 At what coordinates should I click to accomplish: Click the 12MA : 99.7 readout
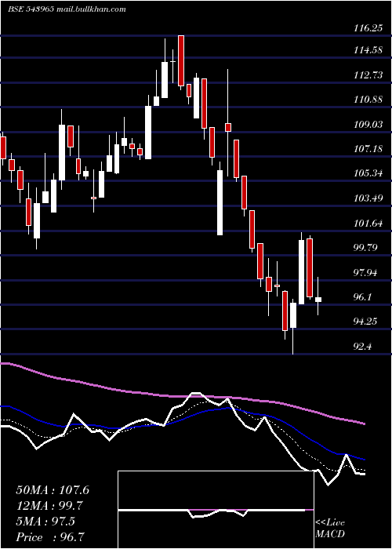tap(50, 506)
